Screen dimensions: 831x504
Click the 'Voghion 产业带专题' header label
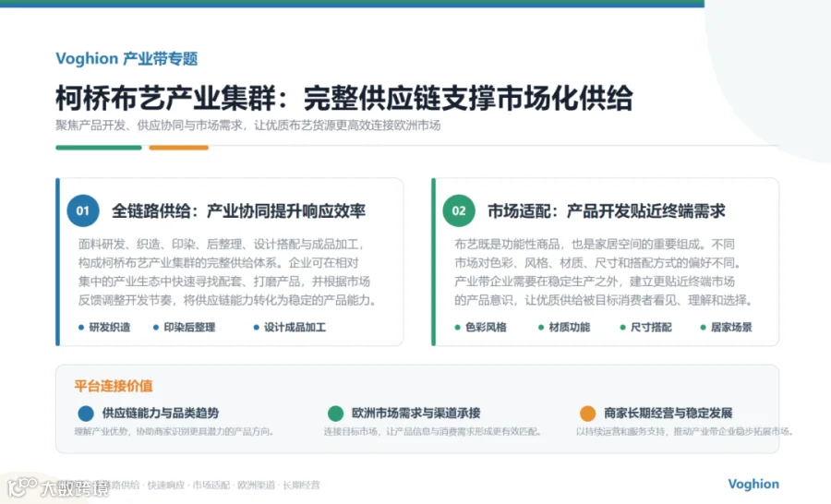coord(126,58)
